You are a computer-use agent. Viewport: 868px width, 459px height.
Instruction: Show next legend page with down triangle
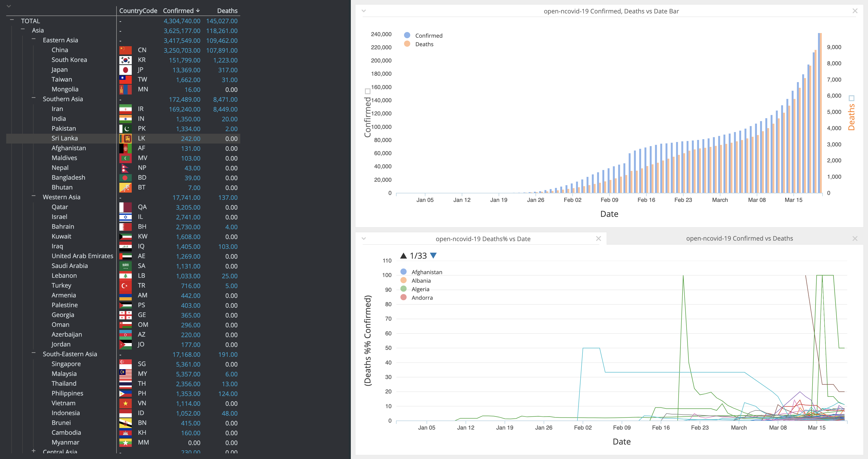(x=433, y=256)
